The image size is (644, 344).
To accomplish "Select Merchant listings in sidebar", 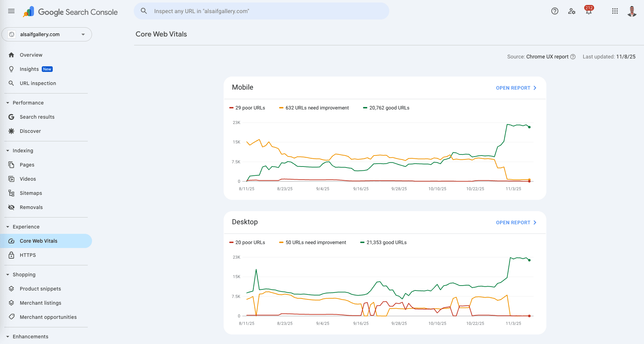I will [x=40, y=303].
